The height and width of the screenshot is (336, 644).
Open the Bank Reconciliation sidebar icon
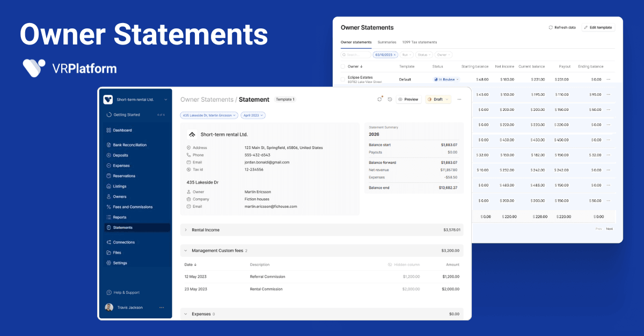pyautogui.click(x=109, y=145)
